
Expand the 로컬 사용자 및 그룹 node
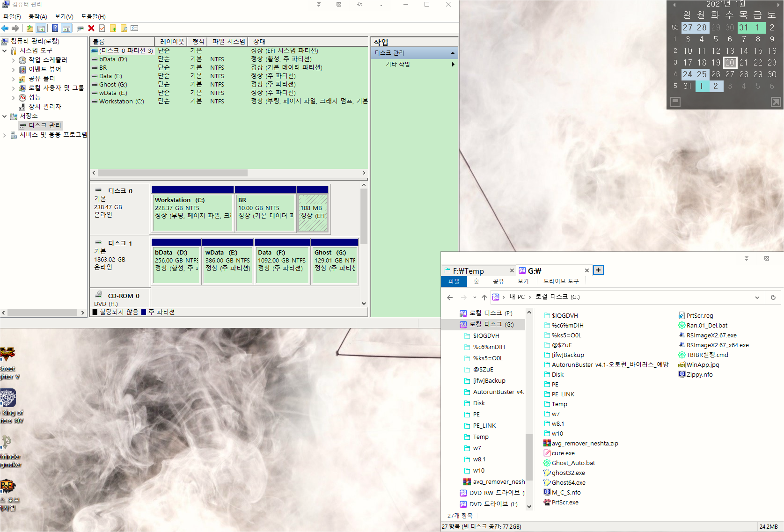13,88
